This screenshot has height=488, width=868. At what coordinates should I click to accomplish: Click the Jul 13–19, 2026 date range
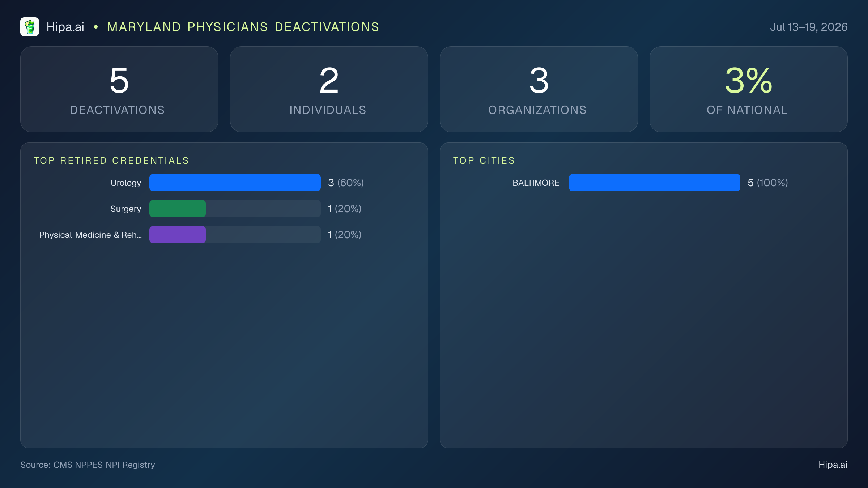coord(809,27)
